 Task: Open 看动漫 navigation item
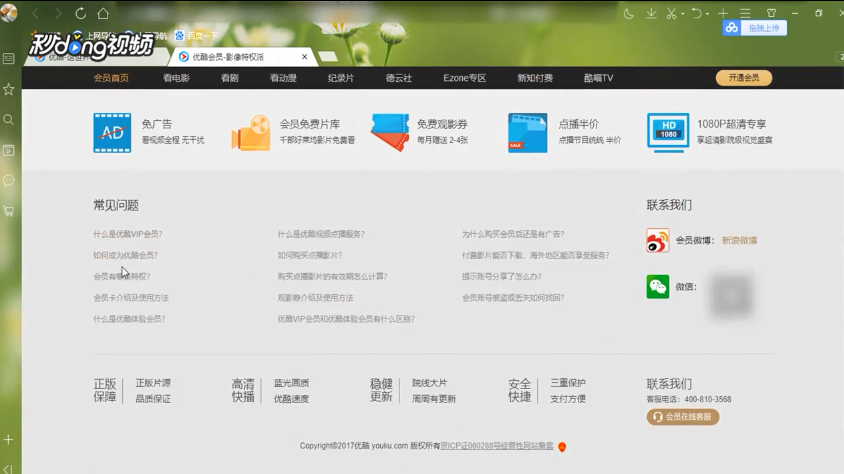283,78
